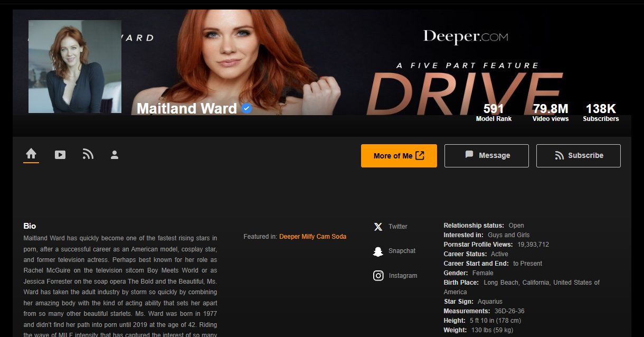644x337 pixels.
Task: Hit the Subscribe button
Action: (x=578, y=156)
